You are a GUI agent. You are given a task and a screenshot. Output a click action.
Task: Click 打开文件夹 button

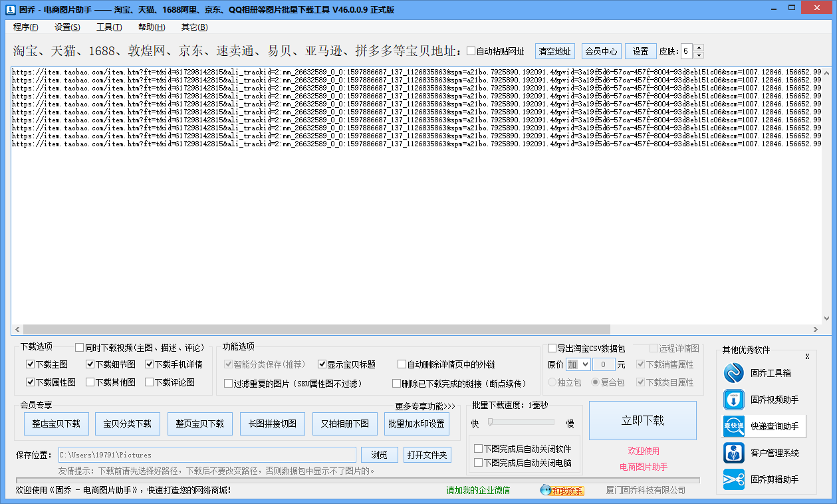(427, 455)
